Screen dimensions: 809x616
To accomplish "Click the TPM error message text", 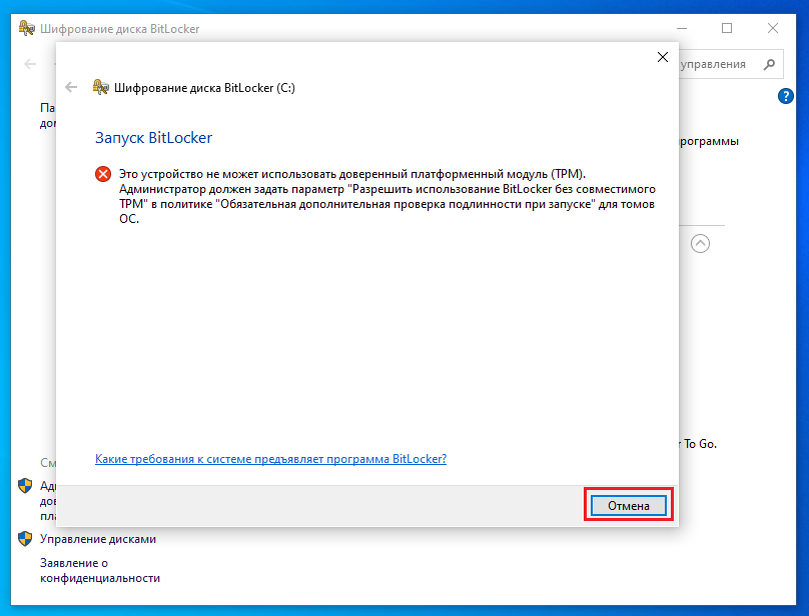I will [x=387, y=196].
